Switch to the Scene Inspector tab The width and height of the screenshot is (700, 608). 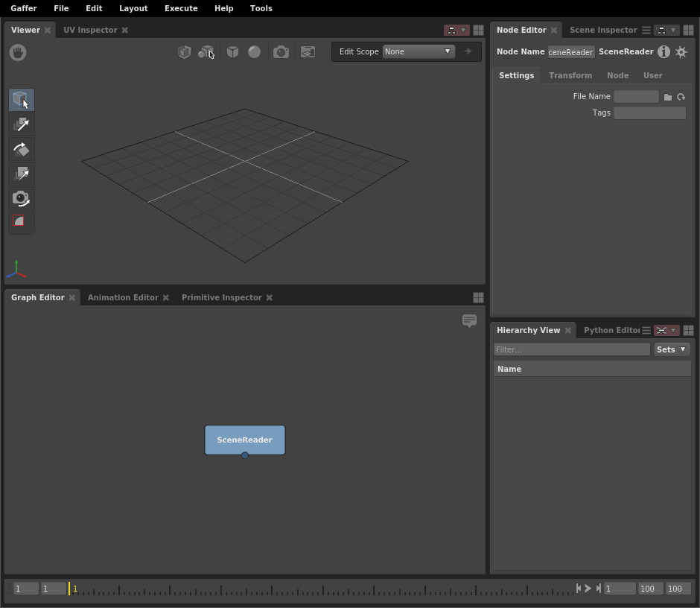tap(603, 30)
